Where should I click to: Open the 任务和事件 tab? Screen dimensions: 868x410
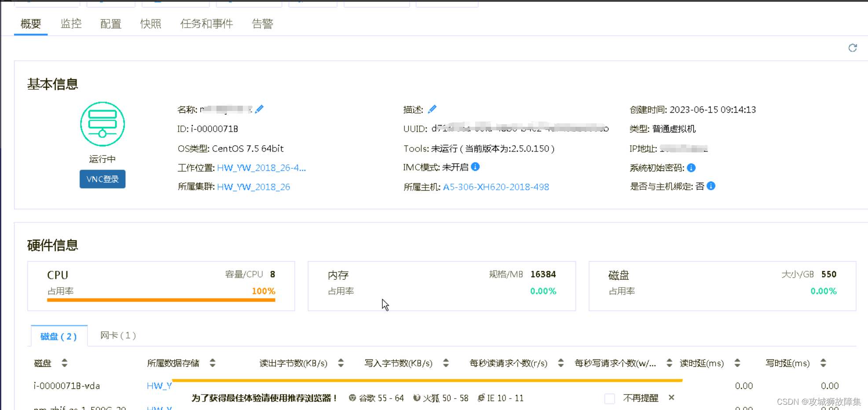(207, 24)
